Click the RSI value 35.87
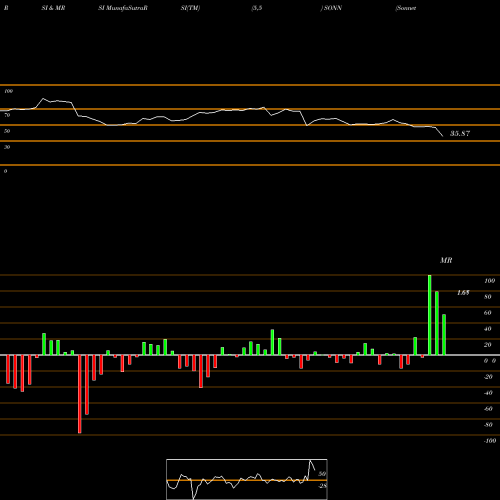This screenshot has height=500, width=500. point(460,133)
